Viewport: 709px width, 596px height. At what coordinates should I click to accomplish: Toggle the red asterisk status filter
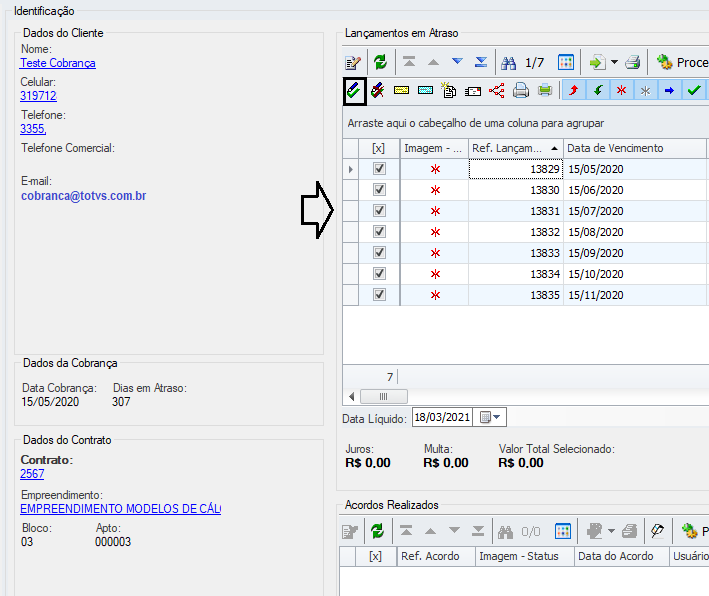(622, 91)
